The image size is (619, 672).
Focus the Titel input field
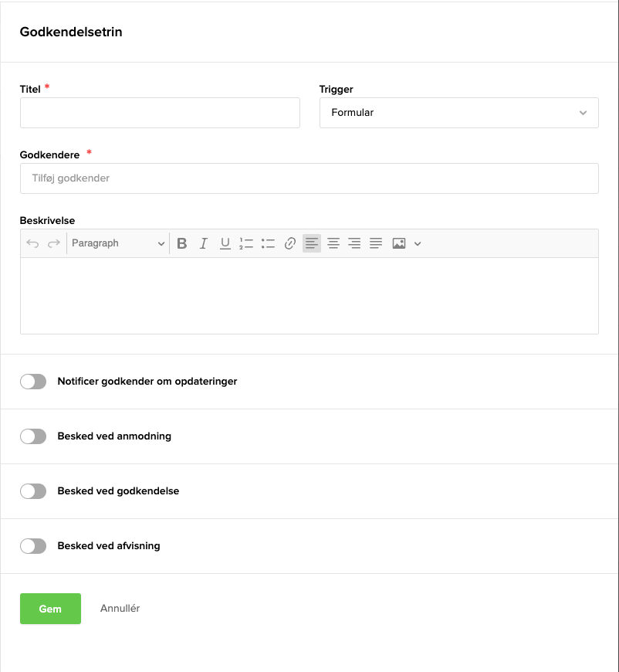click(x=160, y=113)
